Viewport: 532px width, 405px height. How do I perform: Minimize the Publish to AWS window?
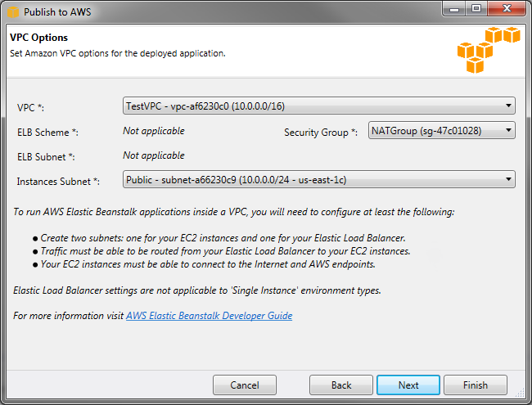[455, 9]
